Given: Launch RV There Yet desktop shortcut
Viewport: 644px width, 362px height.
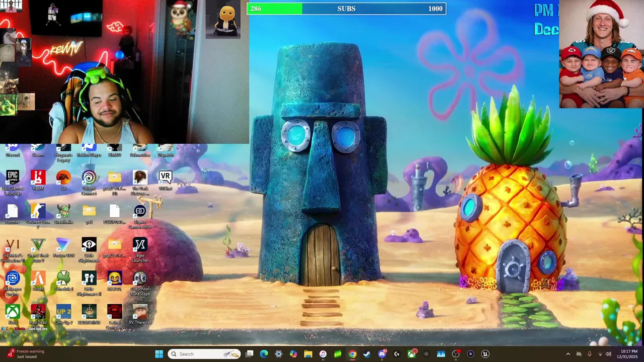Looking at the screenshot, I should coord(140,315).
